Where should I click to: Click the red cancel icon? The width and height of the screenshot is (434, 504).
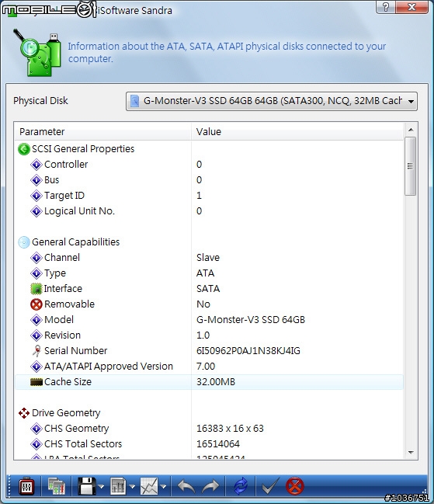click(x=294, y=486)
